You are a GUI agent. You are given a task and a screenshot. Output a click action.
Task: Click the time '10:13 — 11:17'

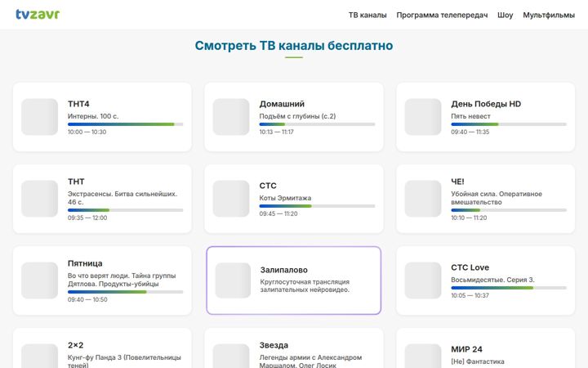click(x=276, y=132)
